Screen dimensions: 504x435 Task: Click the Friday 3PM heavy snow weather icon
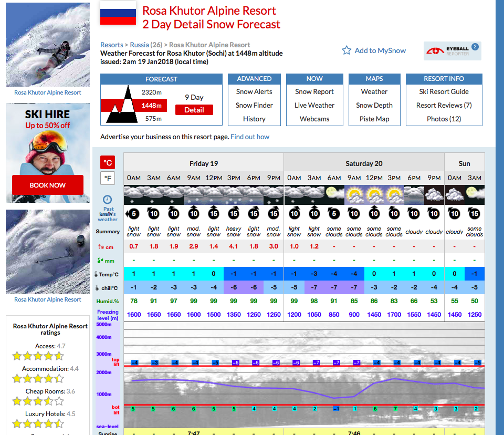(x=234, y=195)
